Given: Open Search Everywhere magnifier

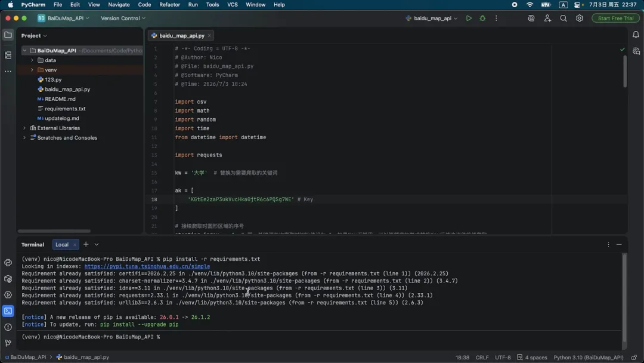Looking at the screenshot, I should point(563,19).
